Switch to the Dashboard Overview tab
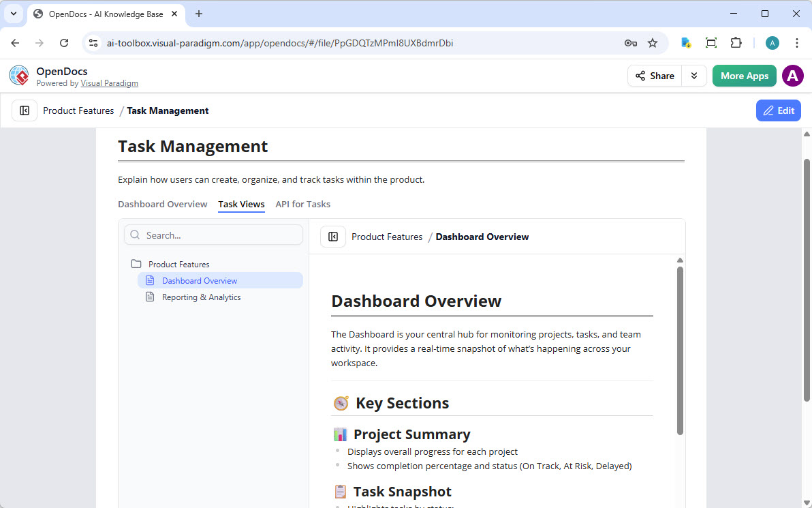Screen dimensions: 812x508 click(162, 204)
